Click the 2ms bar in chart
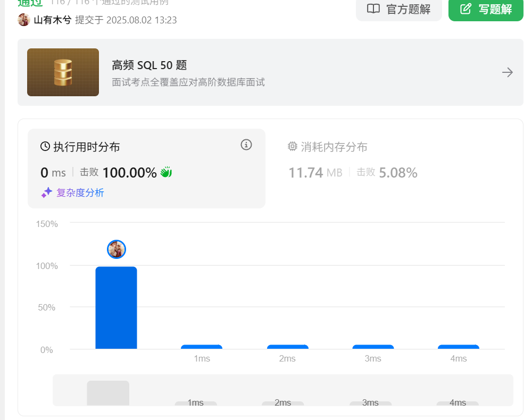The height and width of the screenshot is (420, 524). [287, 347]
